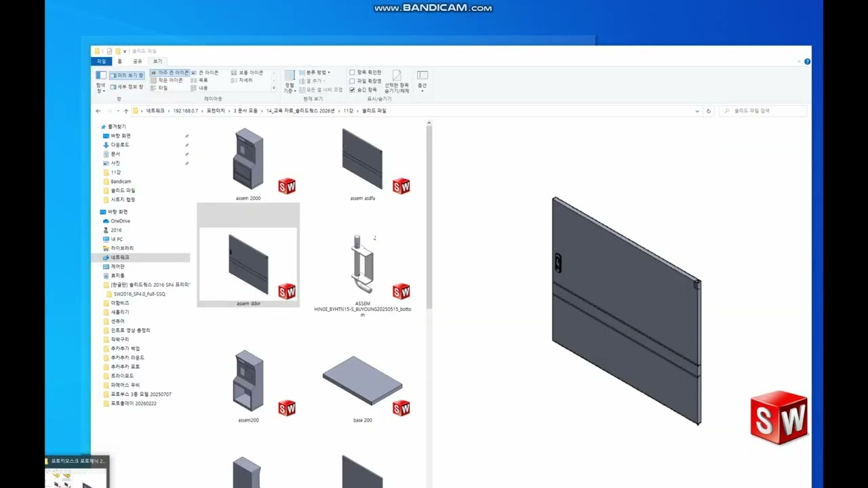Viewport: 868px width, 488px height.
Task: Toggle the Details pane (세부 정보 창)
Action: [x=127, y=87]
